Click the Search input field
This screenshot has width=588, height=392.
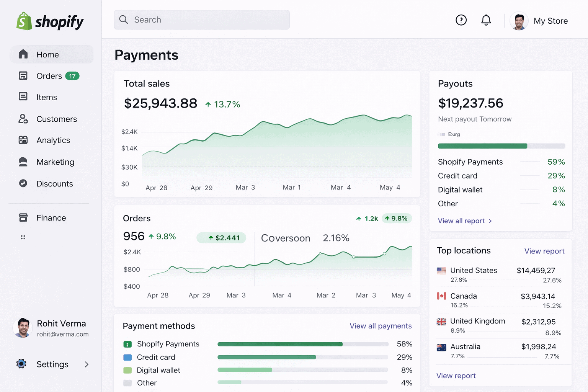pos(202,20)
